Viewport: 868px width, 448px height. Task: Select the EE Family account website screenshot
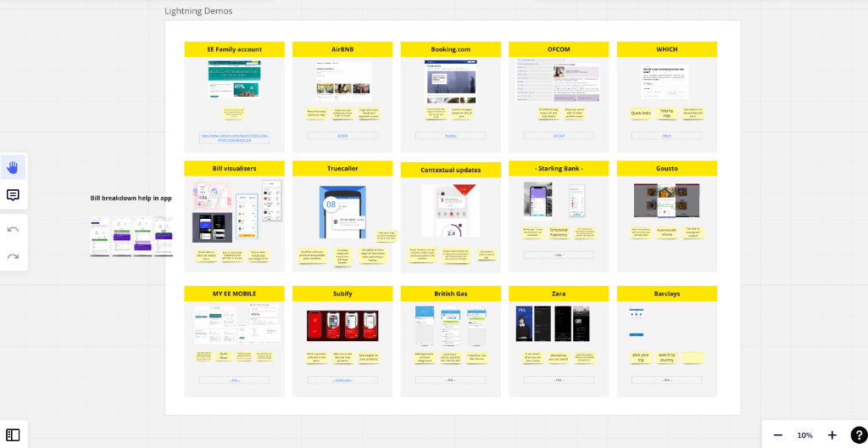click(x=235, y=79)
